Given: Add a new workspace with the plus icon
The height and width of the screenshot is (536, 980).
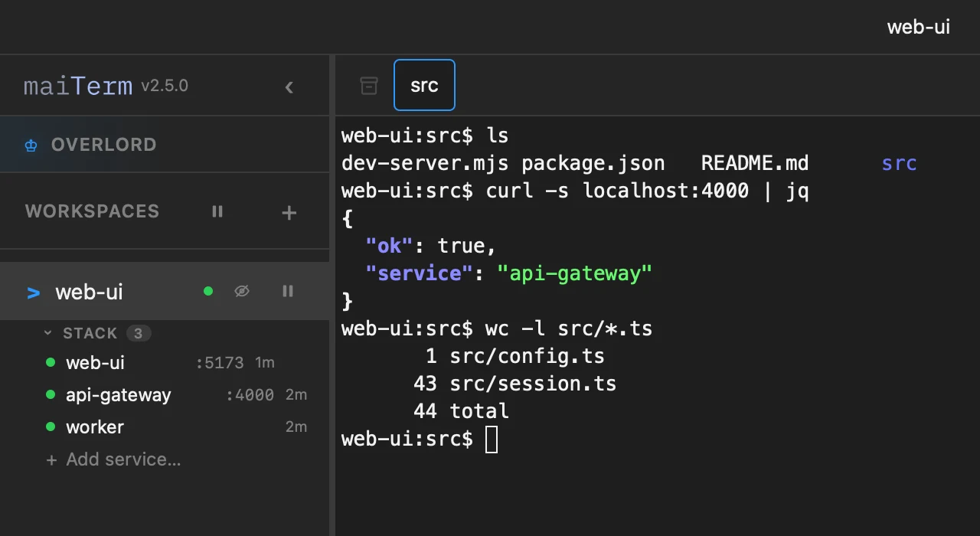Looking at the screenshot, I should [289, 212].
